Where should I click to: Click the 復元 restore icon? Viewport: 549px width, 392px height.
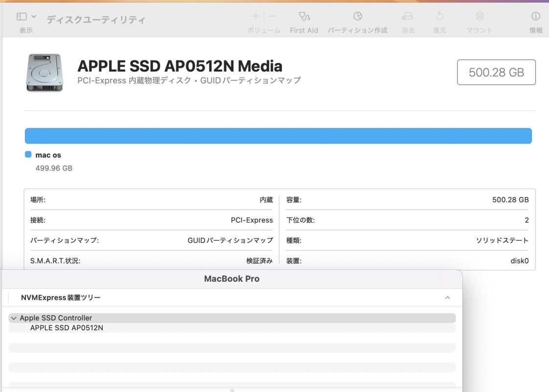439,16
